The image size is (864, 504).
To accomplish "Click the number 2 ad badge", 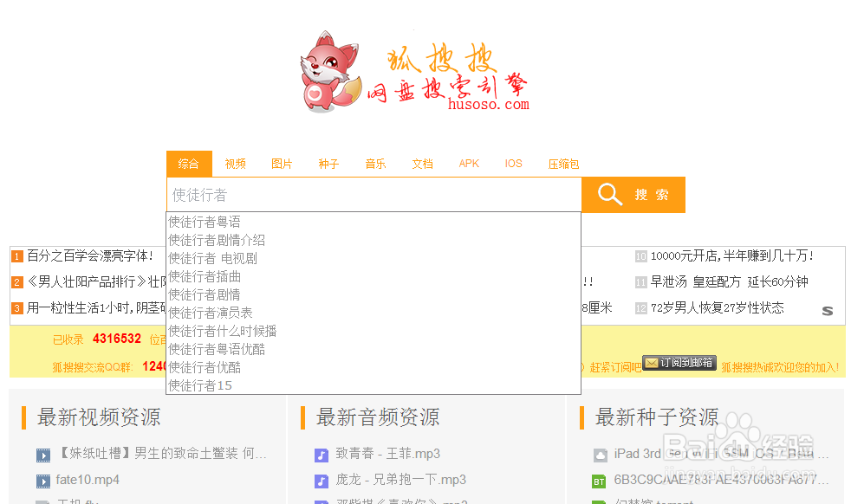I will [17, 282].
